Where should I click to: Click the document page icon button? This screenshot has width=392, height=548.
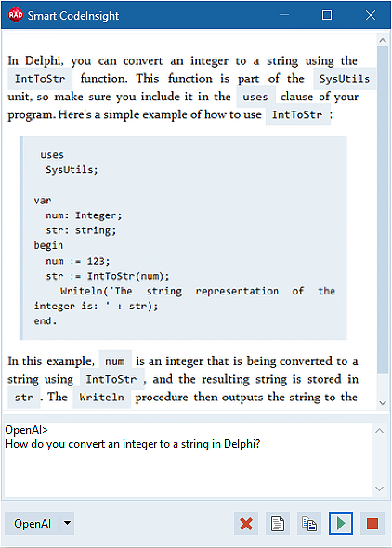click(278, 524)
